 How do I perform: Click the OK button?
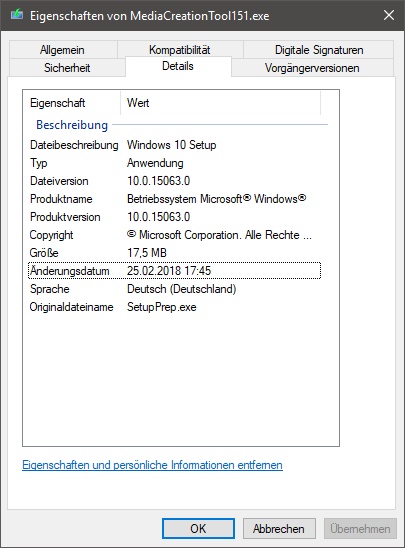coord(198,528)
